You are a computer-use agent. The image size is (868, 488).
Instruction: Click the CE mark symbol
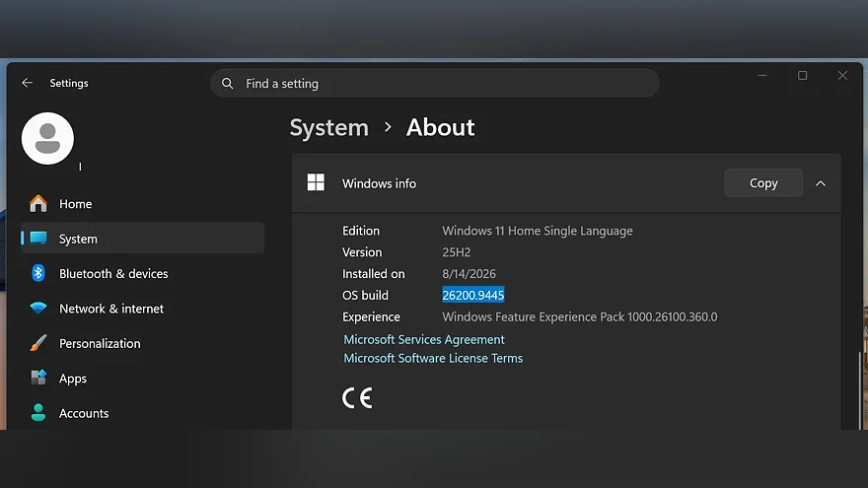click(357, 398)
